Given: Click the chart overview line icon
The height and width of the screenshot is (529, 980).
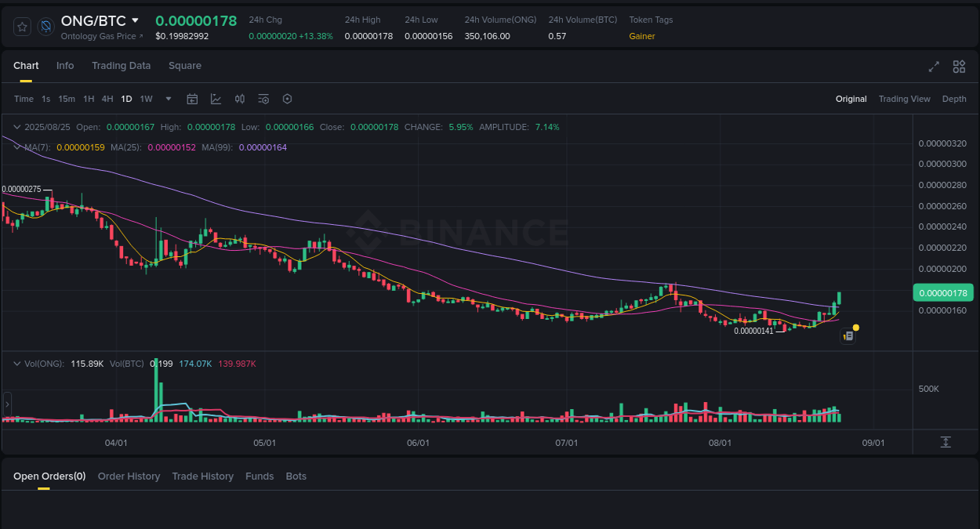Looking at the screenshot, I should click(216, 99).
